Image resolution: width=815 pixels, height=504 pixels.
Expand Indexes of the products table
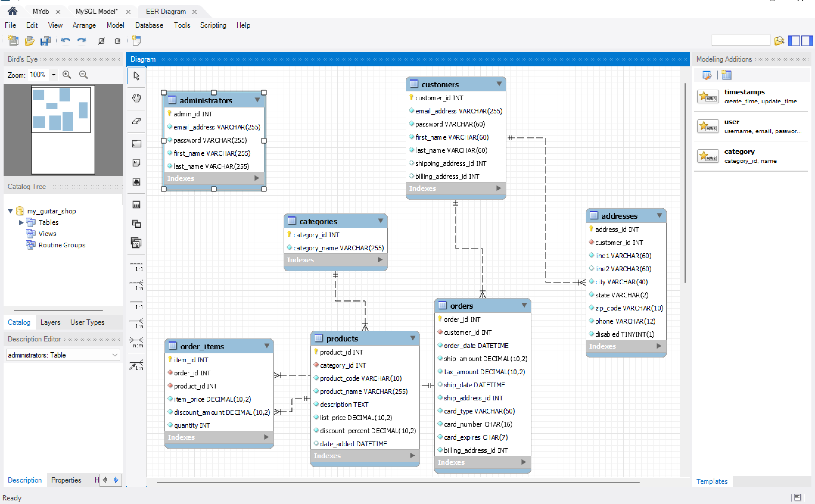[412, 455]
